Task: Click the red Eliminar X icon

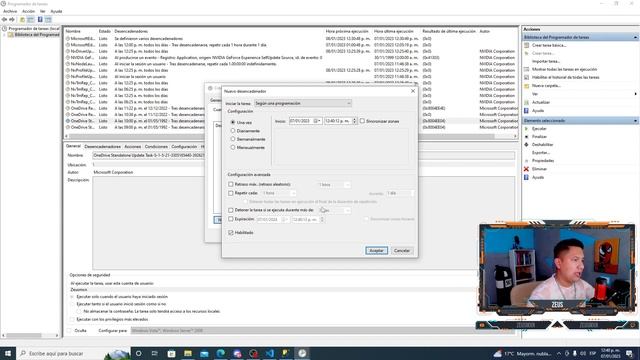Action: coord(527,169)
